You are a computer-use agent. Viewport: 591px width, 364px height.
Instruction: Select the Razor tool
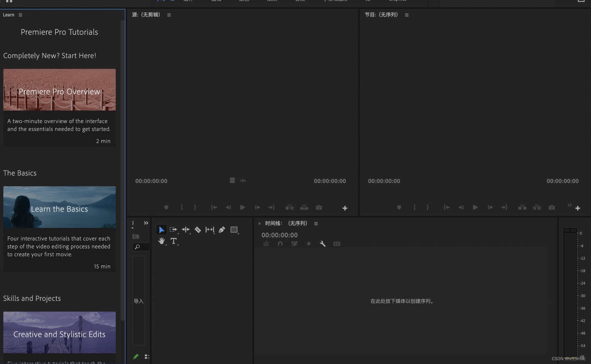click(x=198, y=230)
